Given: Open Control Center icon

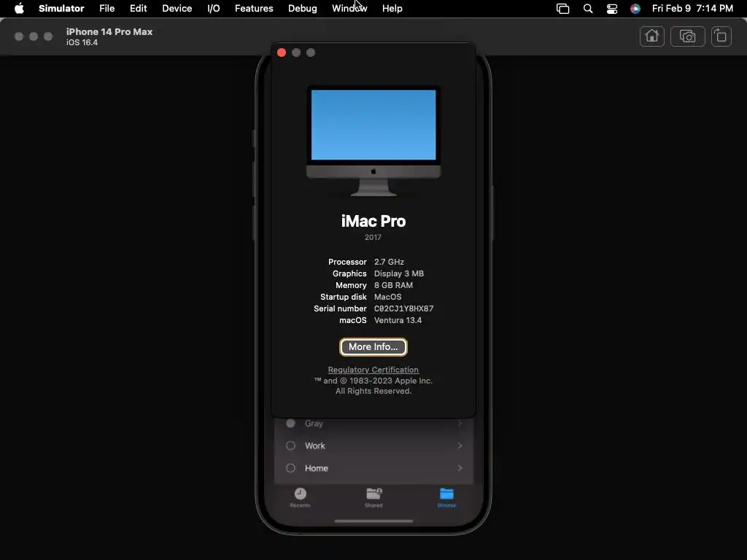Looking at the screenshot, I should 612,9.
